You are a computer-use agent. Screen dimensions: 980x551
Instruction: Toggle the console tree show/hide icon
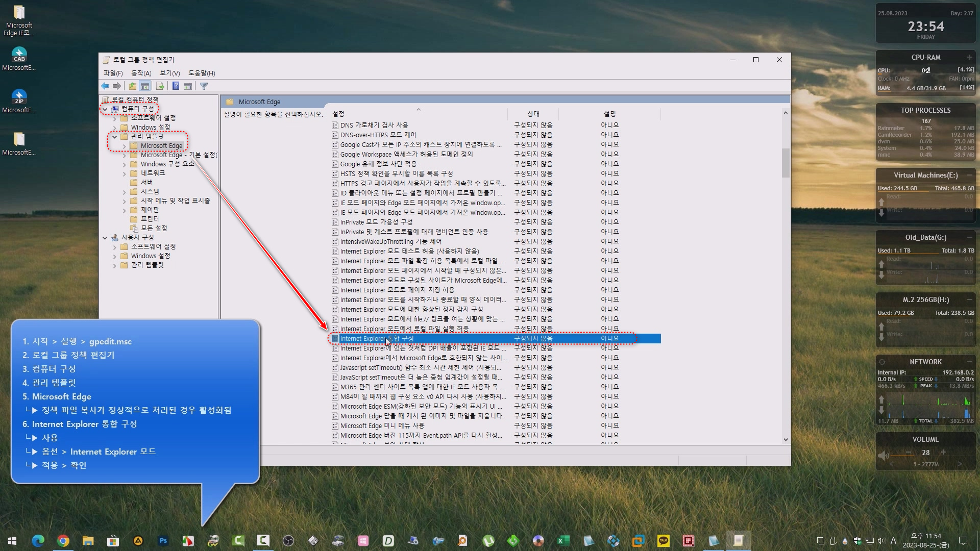click(x=145, y=86)
